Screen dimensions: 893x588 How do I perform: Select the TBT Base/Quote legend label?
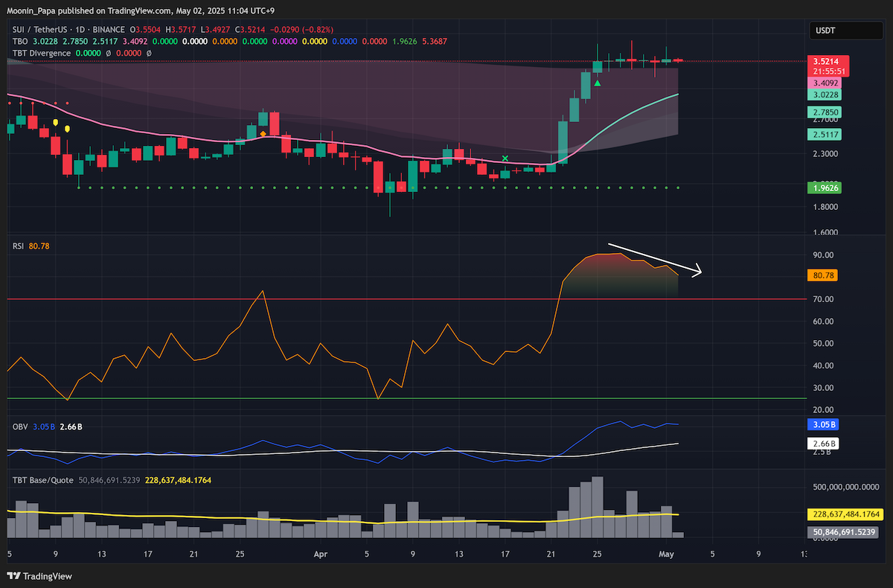click(x=42, y=480)
